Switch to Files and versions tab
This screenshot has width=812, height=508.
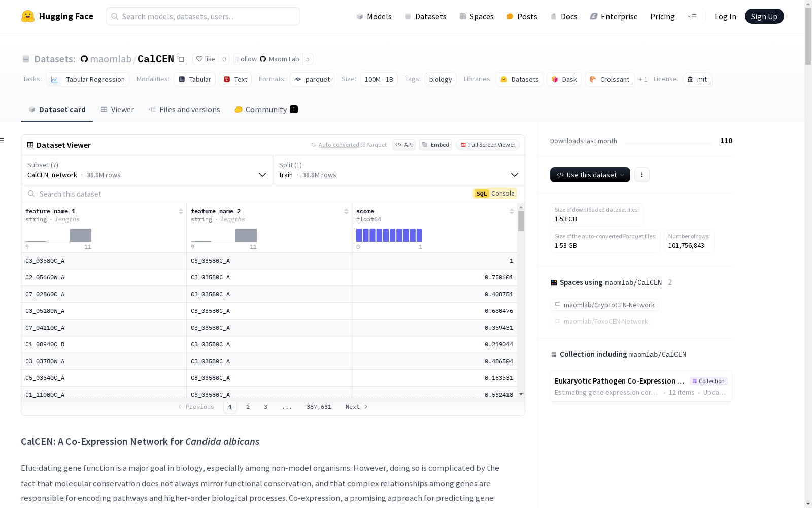coord(184,109)
